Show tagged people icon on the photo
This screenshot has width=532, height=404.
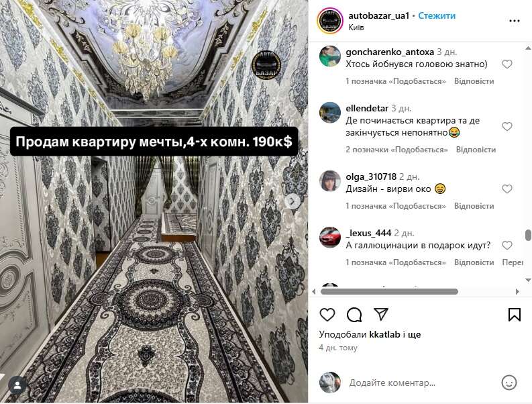pyautogui.click(x=17, y=385)
